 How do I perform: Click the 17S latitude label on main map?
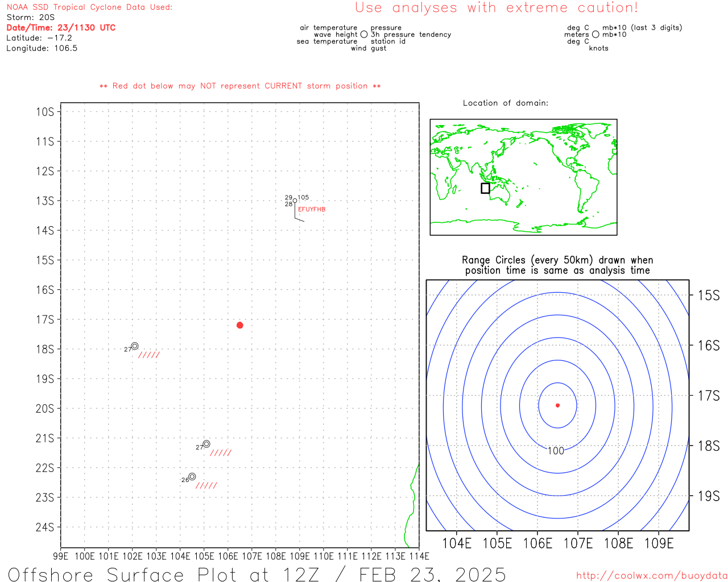45,319
